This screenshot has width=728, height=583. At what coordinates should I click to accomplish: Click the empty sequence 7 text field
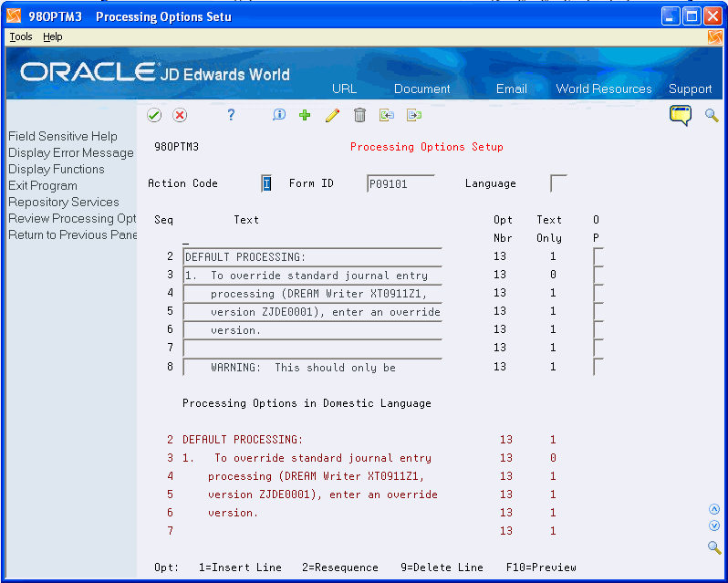click(x=313, y=348)
